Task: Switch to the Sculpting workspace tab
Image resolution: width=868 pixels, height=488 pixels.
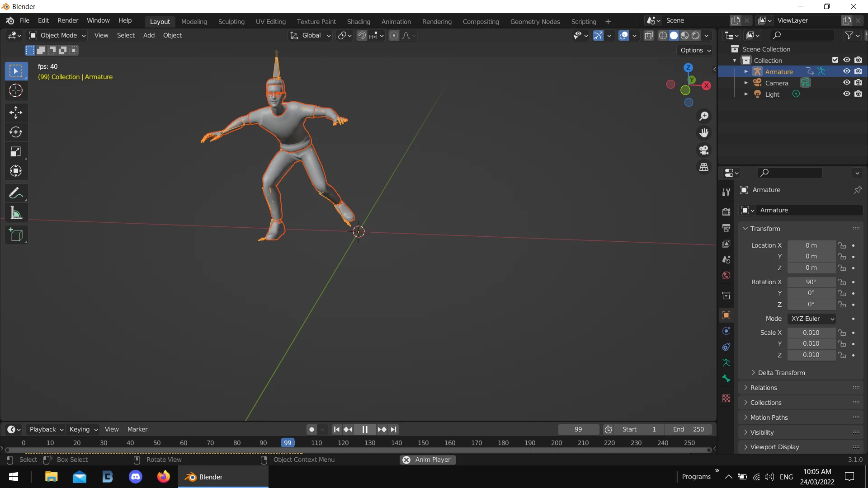Action: pos(231,21)
